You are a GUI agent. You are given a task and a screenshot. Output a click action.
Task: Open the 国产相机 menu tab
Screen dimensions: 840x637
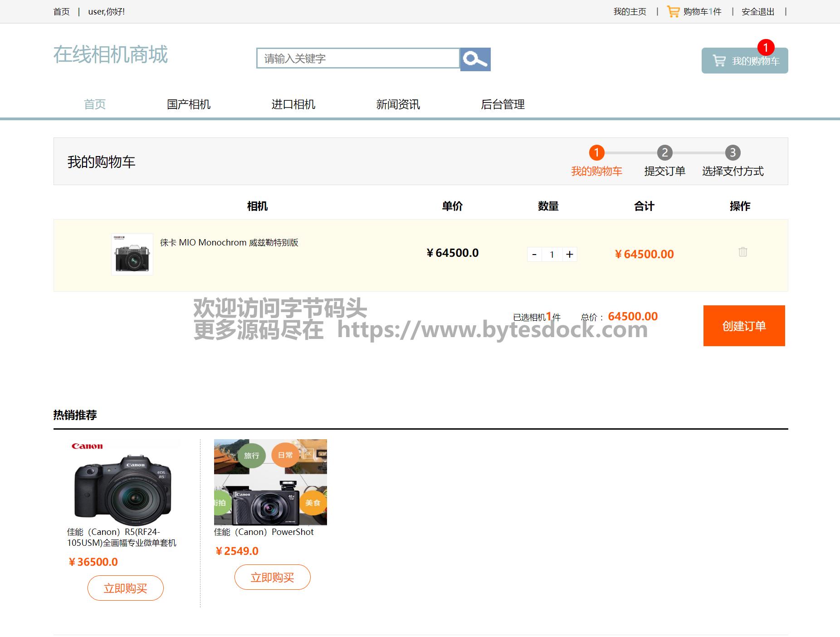189,104
